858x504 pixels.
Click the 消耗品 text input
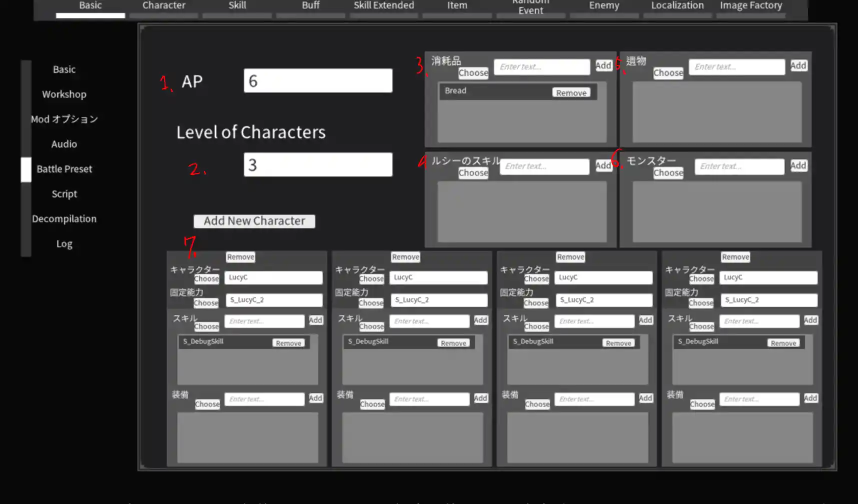pos(542,67)
